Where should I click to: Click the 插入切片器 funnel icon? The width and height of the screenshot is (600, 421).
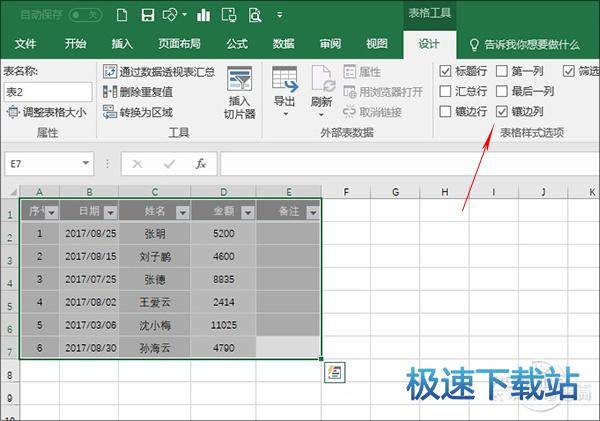pos(239,79)
